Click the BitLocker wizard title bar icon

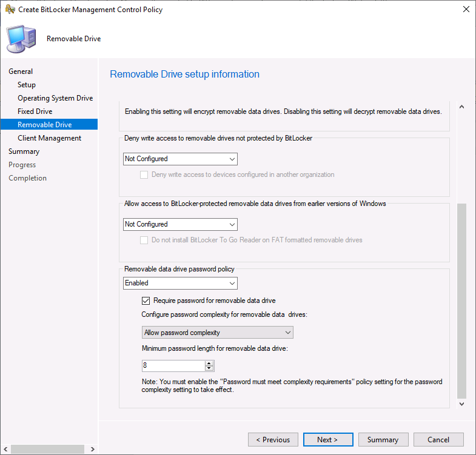tap(10, 10)
